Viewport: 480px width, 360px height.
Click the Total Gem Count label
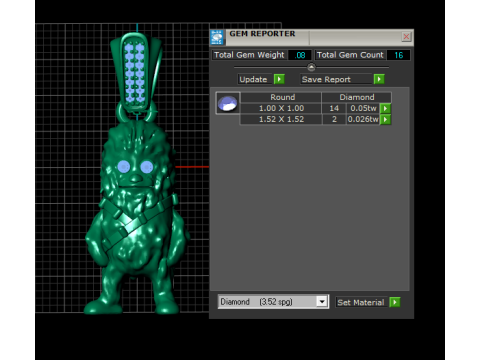tap(350, 55)
